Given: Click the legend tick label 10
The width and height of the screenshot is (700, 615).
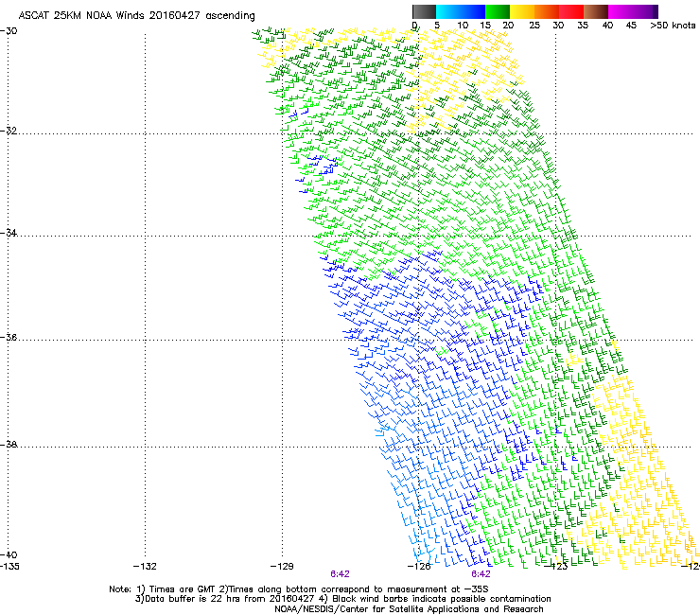Looking at the screenshot, I should click(463, 26).
